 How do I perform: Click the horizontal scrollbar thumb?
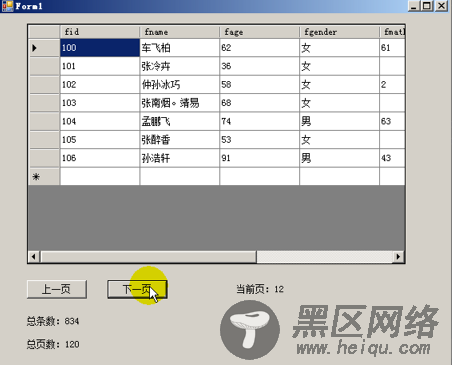point(148,257)
